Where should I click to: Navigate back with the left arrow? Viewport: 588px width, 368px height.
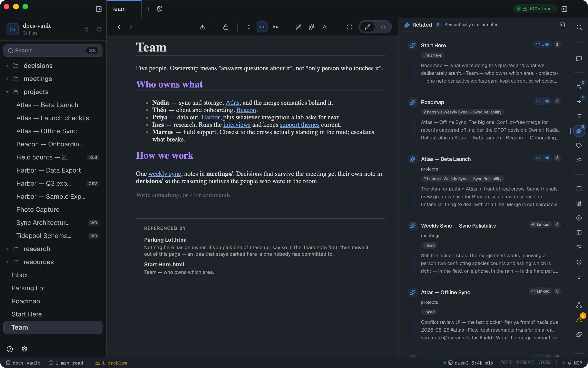pos(119,27)
